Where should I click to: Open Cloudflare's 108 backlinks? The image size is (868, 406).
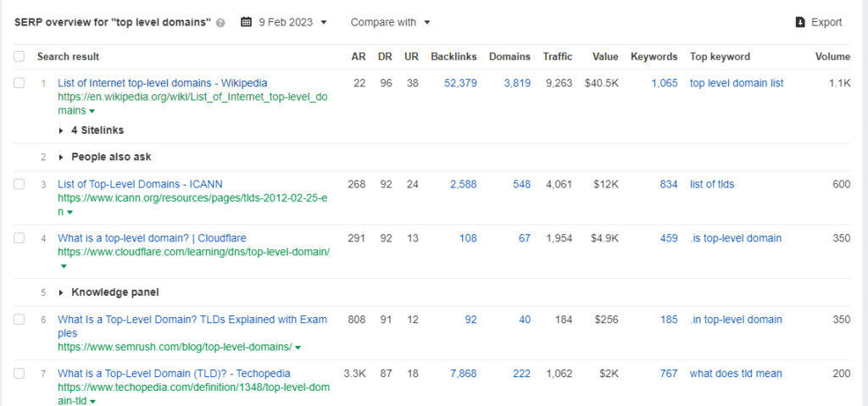468,238
